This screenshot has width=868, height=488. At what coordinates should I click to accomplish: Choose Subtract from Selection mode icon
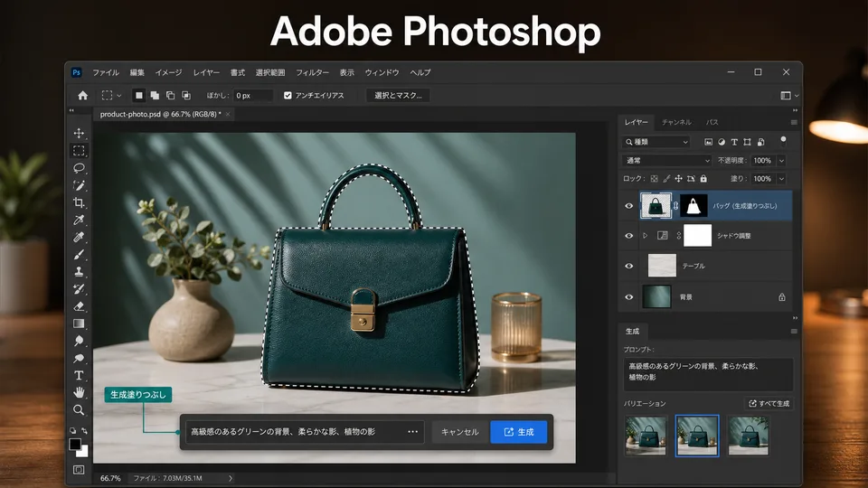pyautogui.click(x=171, y=95)
